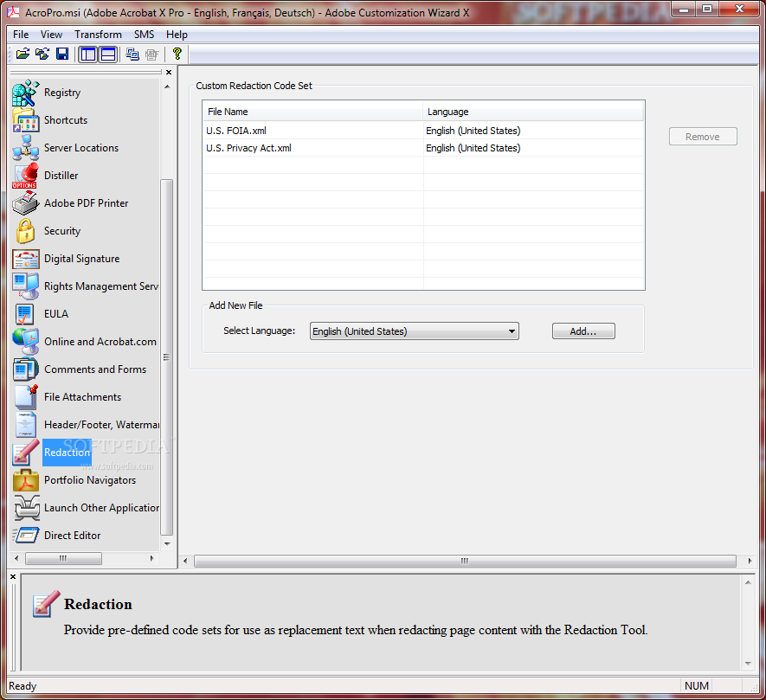This screenshot has width=766, height=700.
Task: Select the Launch Other Applications icon
Action: [26, 508]
